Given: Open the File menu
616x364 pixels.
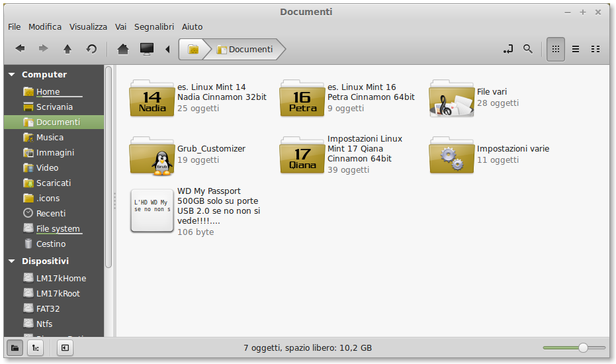Looking at the screenshot, I should (x=14, y=26).
